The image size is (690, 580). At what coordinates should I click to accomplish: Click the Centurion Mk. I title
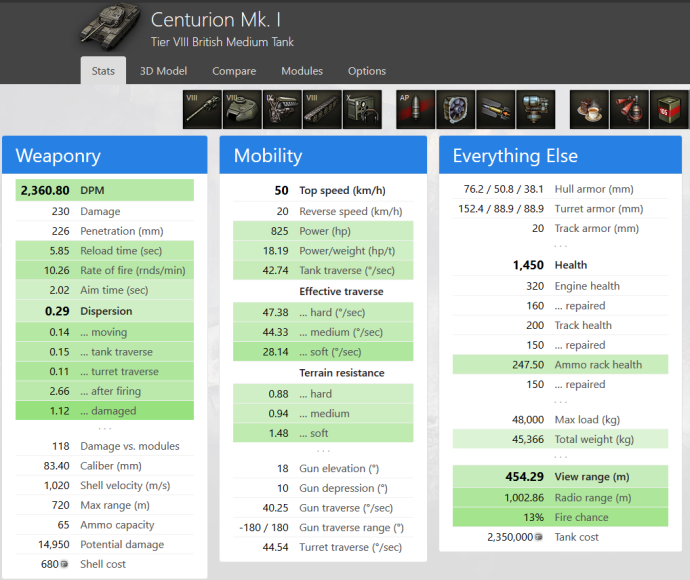pos(216,20)
